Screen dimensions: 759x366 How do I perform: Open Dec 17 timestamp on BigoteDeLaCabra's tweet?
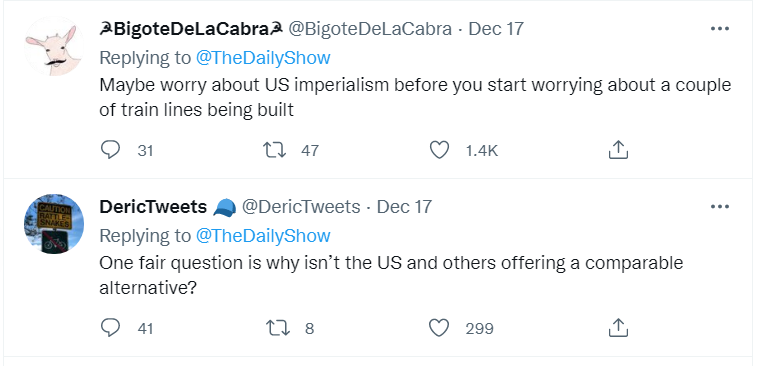(x=496, y=29)
